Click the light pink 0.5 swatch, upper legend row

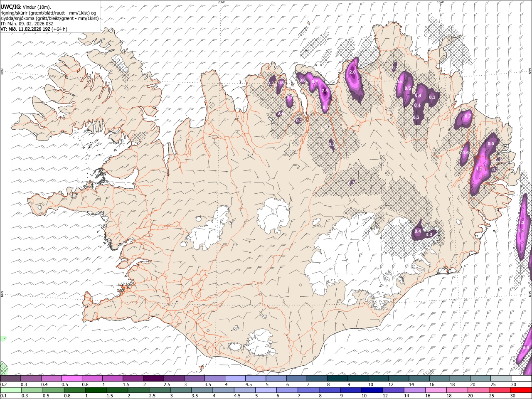point(71,379)
